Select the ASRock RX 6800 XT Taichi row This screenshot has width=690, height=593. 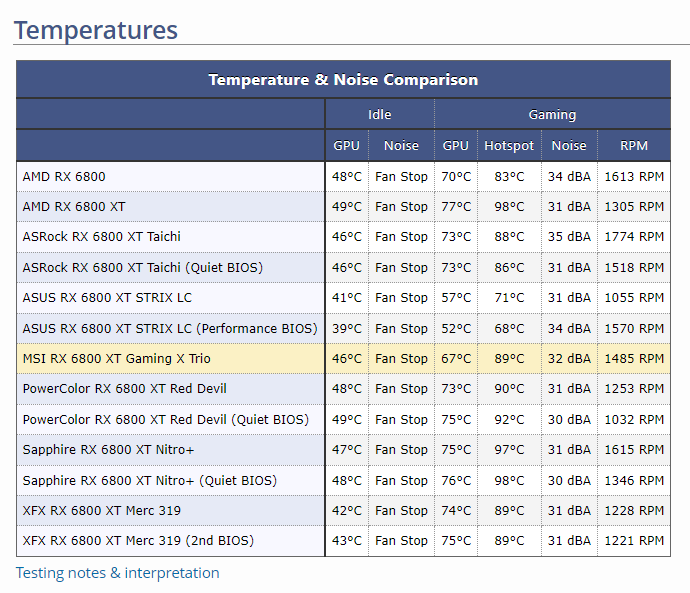click(x=102, y=237)
